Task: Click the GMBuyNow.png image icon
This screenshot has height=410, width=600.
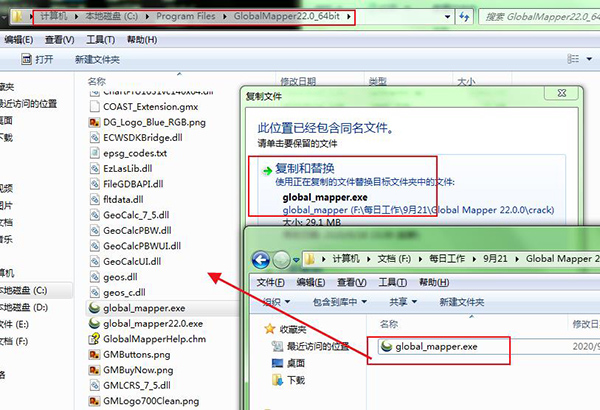Action: [x=94, y=370]
